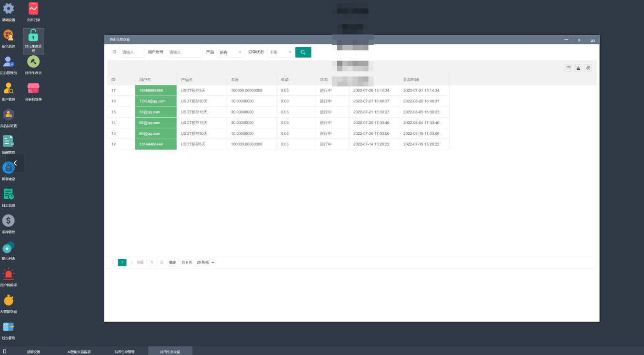
Task: Open 用户管理 icon
Action: pos(9,88)
